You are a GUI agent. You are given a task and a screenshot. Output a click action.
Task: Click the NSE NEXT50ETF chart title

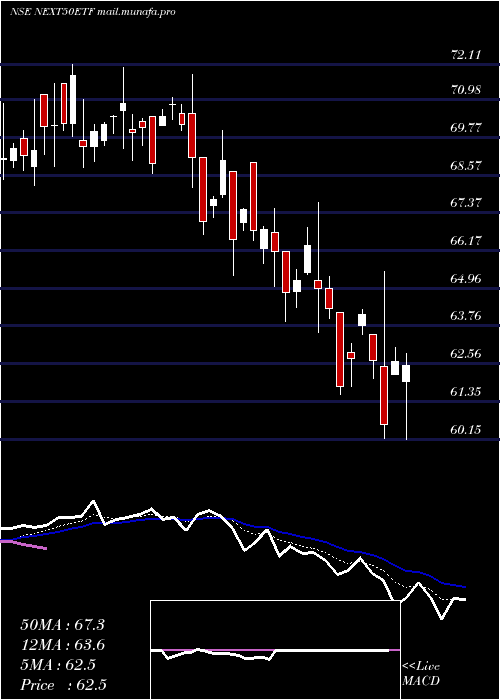[53, 12]
